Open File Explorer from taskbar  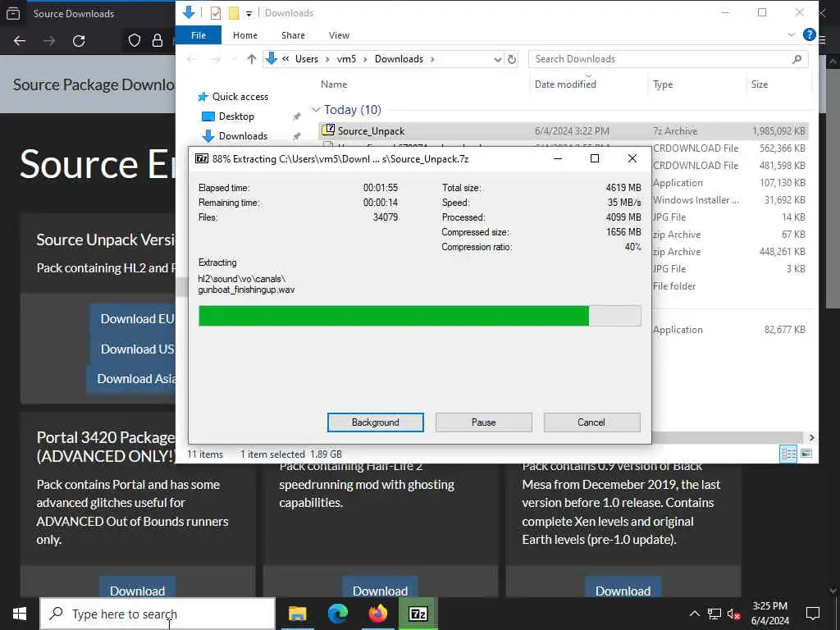(x=297, y=614)
